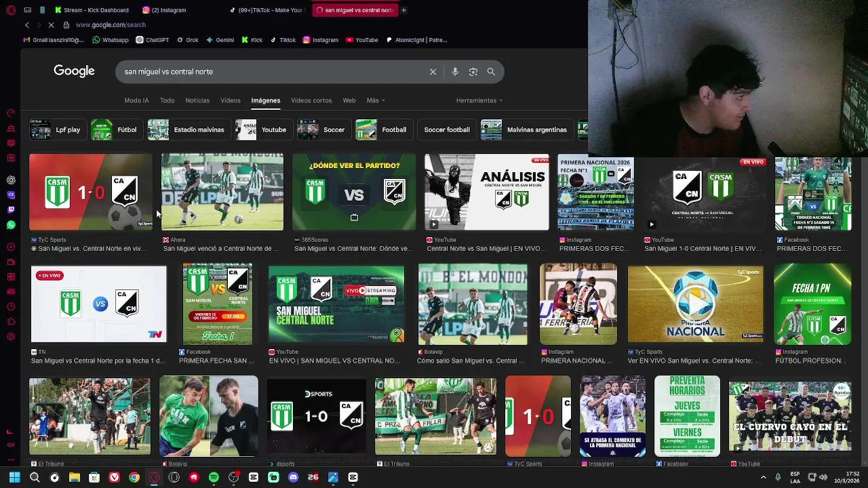Open Windows taskbar search
Screen dimensions: 868x488
(35, 477)
